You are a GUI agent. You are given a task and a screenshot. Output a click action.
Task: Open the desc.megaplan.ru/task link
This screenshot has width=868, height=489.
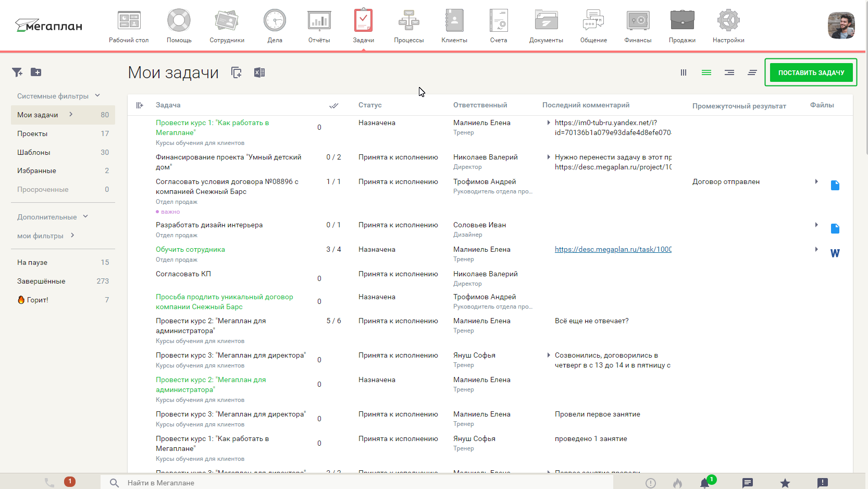(x=613, y=249)
